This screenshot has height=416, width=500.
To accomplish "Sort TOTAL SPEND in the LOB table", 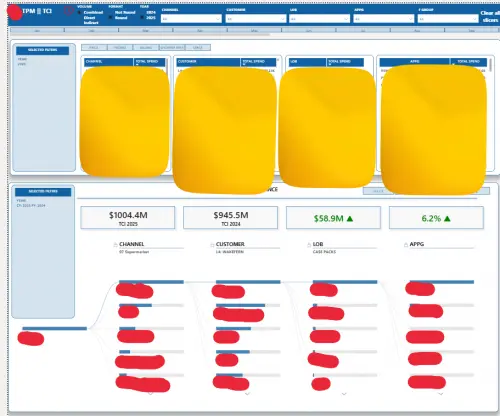I will tap(345, 62).
